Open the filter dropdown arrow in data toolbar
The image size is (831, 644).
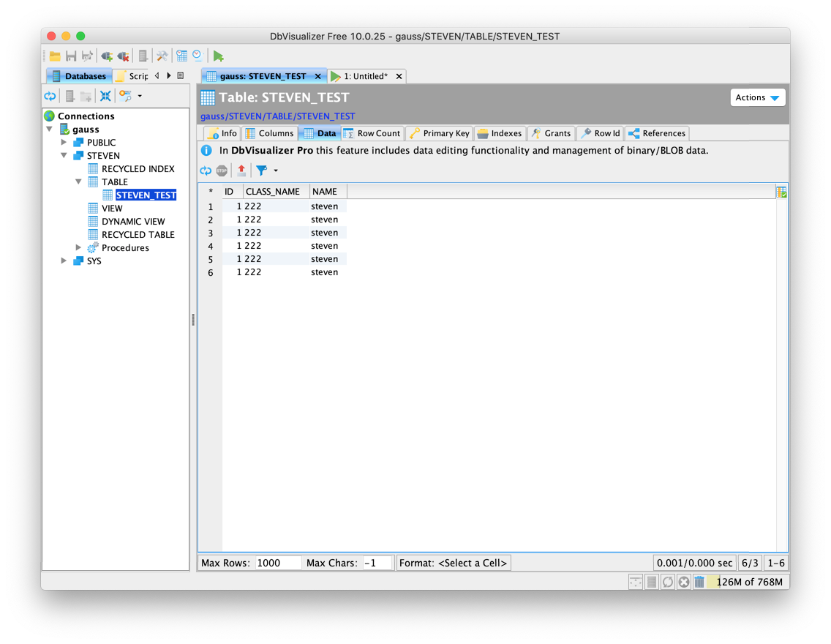(x=276, y=171)
